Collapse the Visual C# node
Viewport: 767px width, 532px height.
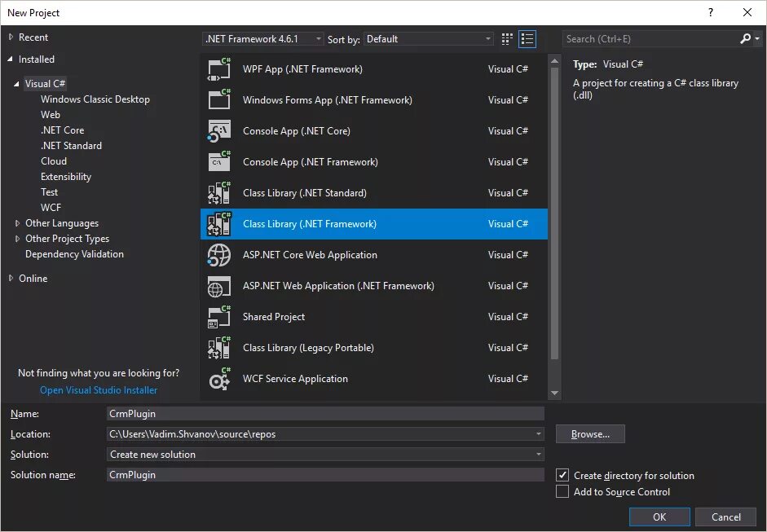coord(16,84)
